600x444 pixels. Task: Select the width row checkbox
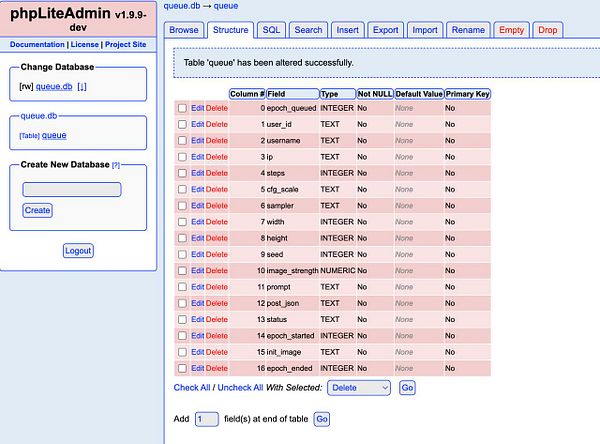[182, 222]
